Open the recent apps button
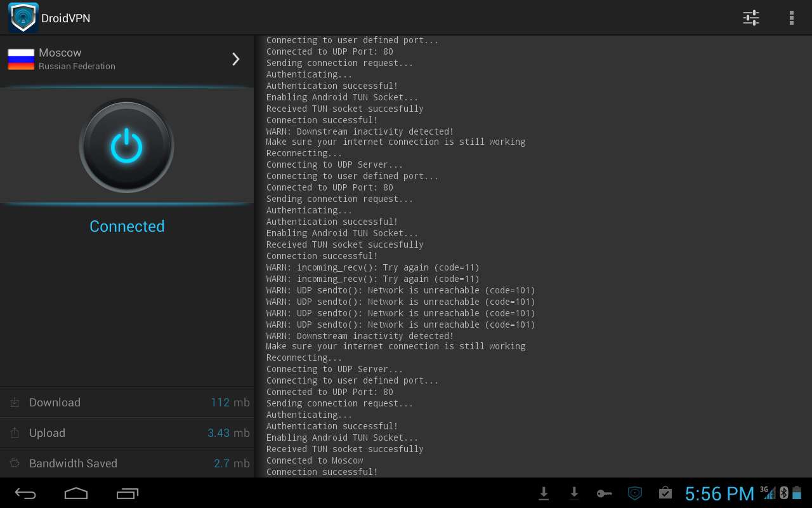 (x=128, y=493)
